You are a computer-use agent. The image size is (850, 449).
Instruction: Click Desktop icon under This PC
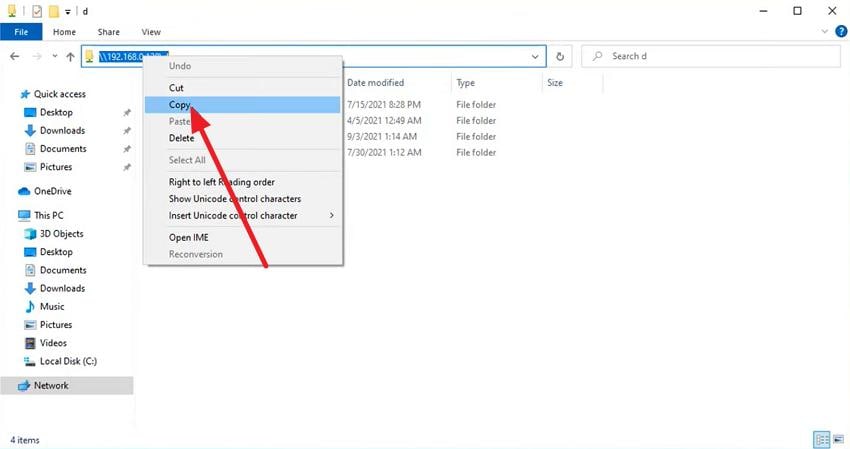(x=30, y=252)
